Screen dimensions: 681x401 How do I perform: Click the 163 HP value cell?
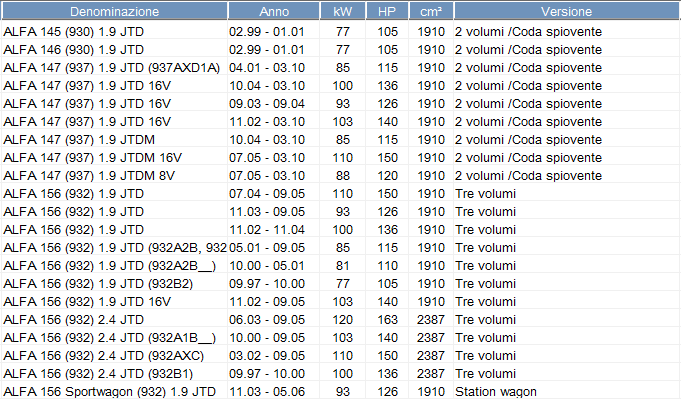[x=387, y=319]
